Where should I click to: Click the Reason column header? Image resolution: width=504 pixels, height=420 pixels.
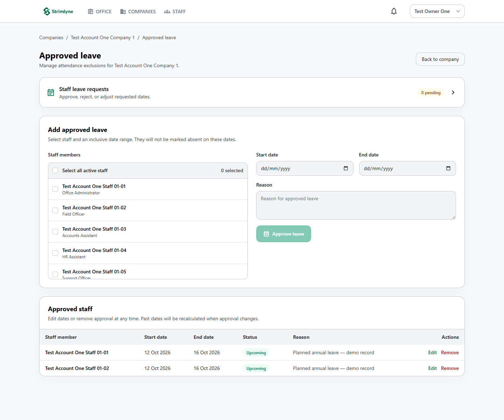301,337
